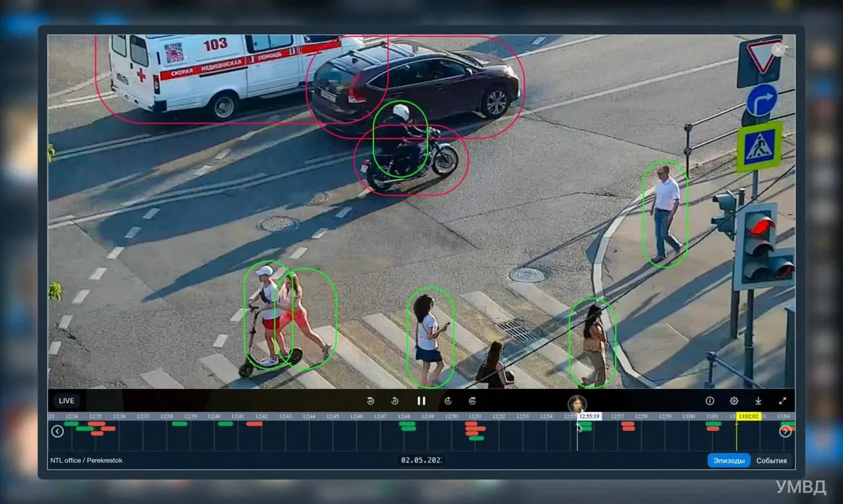Open the info icon in player controls

pyautogui.click(x=710, y=401)
